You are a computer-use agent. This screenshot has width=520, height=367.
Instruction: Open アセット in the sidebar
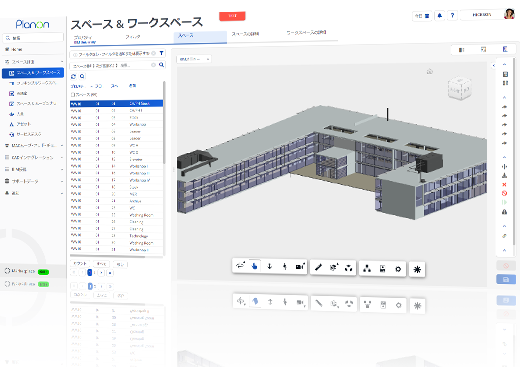click(x=23, y=124)
